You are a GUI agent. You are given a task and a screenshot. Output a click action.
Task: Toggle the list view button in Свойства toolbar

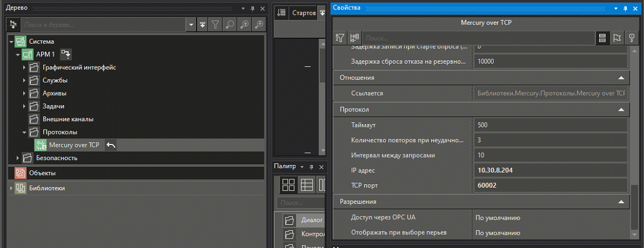(602, 38)
